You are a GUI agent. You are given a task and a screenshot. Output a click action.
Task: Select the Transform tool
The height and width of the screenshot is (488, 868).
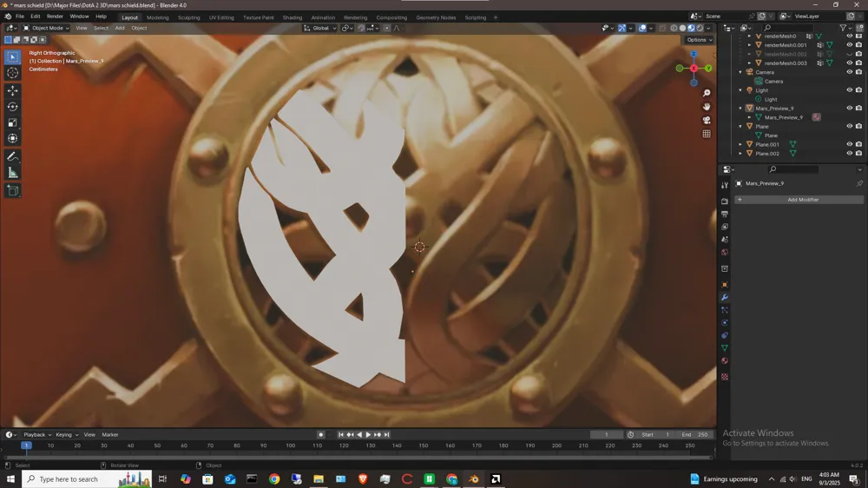(13, 138)
